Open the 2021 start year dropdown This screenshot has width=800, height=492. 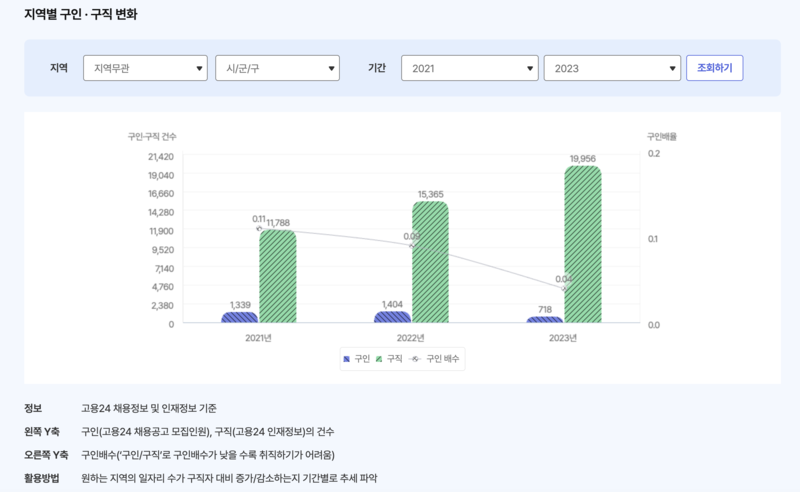(469, 68)
